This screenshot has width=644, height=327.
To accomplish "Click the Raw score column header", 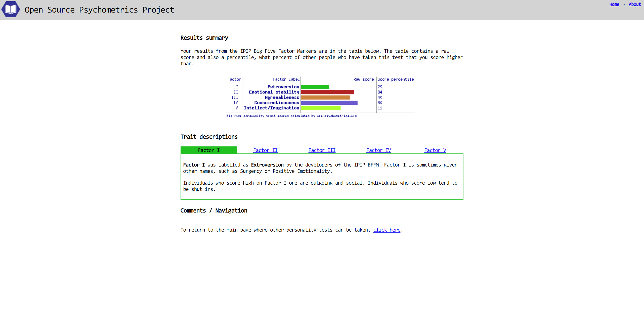I will [363, 79].
